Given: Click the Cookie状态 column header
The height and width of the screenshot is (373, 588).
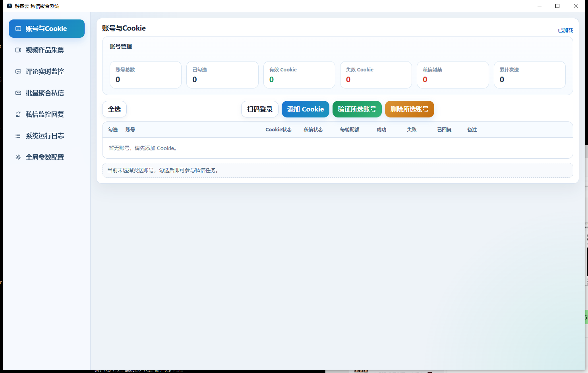Looking at the screenshot, I should click(279, 130).
